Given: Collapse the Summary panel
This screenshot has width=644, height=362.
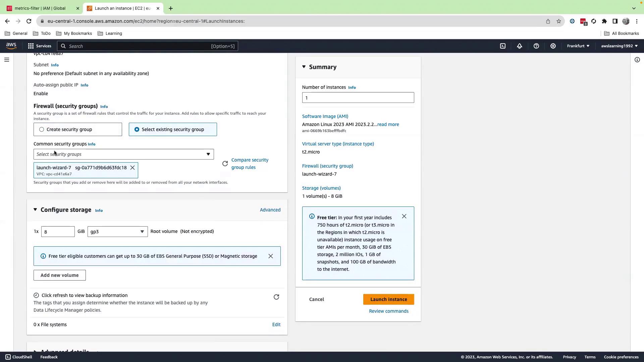Looking at the screenshot, I should click(304, 67).
